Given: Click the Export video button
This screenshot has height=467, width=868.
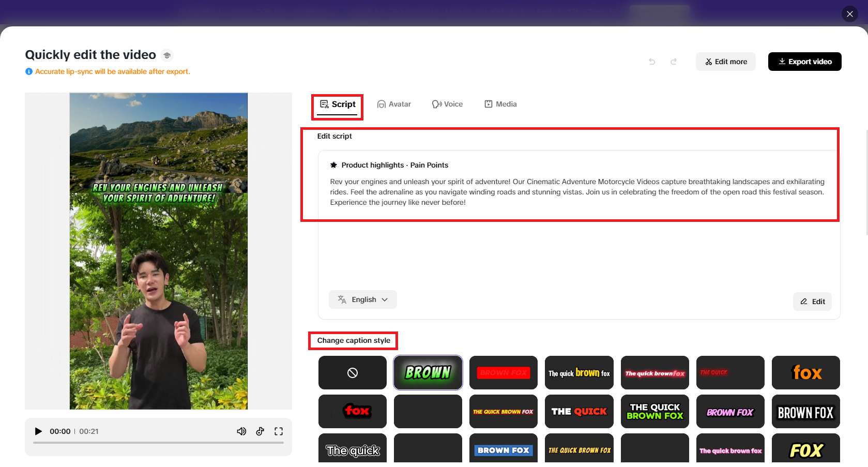Looking at the screenshot, I should pos(804,62).
